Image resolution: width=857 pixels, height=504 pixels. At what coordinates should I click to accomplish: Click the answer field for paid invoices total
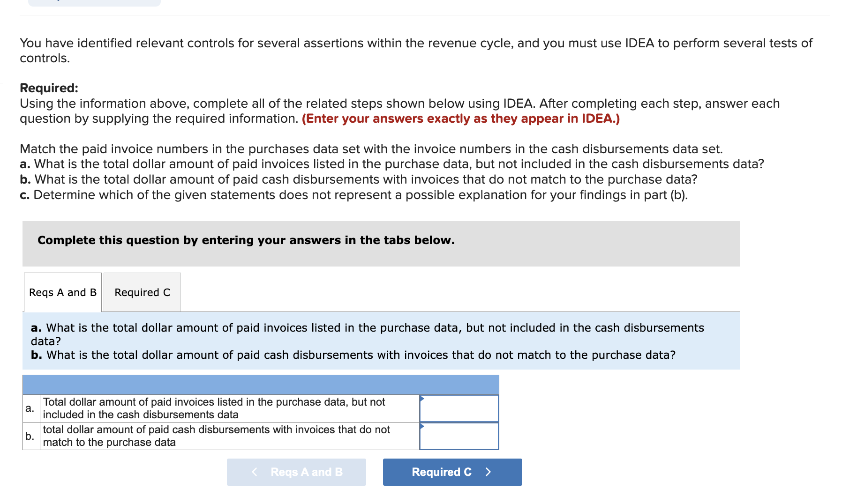(459, 408)
